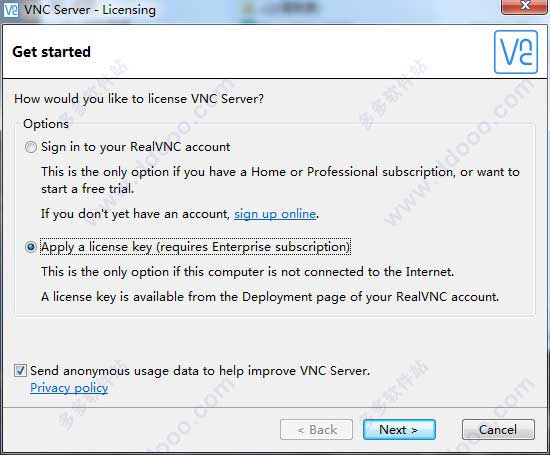Open the sign up online link
The image size is (550, 455).
coord(275,214)
